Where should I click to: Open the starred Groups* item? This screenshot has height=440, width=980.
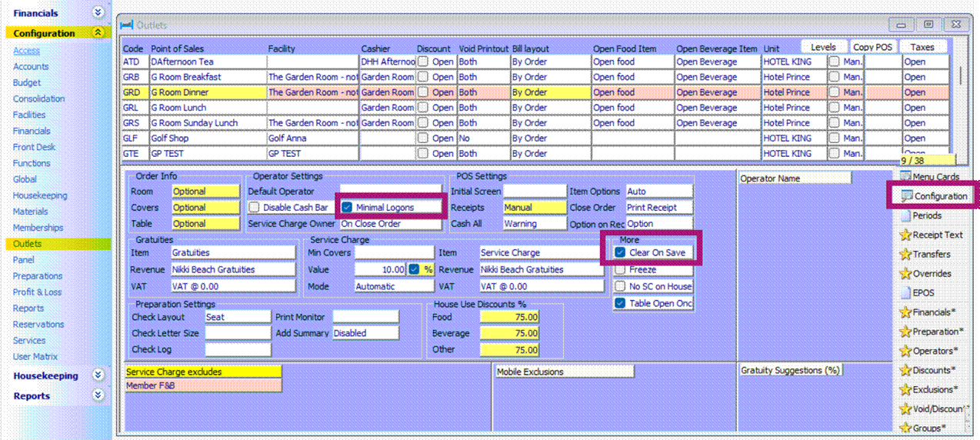(x=923, y=428)
